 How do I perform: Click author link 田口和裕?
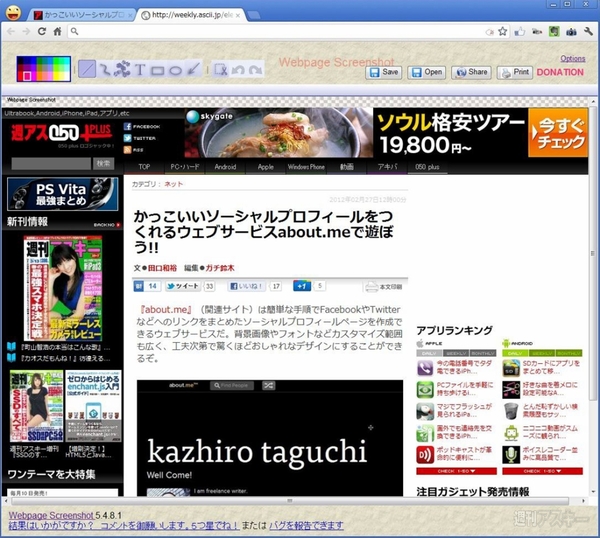pos(162,268)
